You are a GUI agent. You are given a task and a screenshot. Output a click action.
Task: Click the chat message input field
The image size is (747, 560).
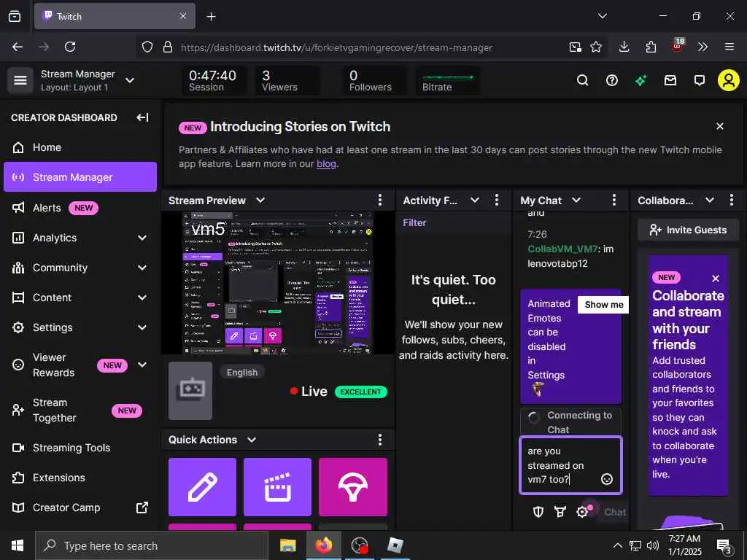pos(570,464)
